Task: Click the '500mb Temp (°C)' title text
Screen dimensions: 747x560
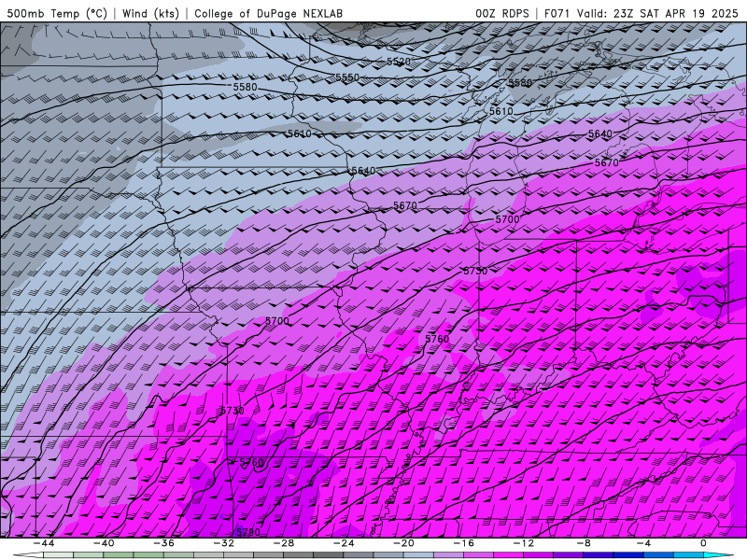Action: click(x=57, y=13)
